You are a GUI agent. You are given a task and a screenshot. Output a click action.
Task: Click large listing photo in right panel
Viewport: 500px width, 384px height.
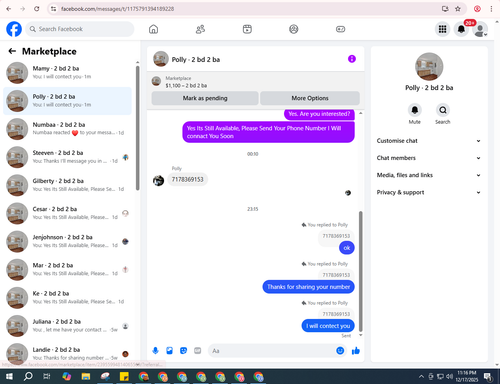pyautogui.click(x=429, y=67)
